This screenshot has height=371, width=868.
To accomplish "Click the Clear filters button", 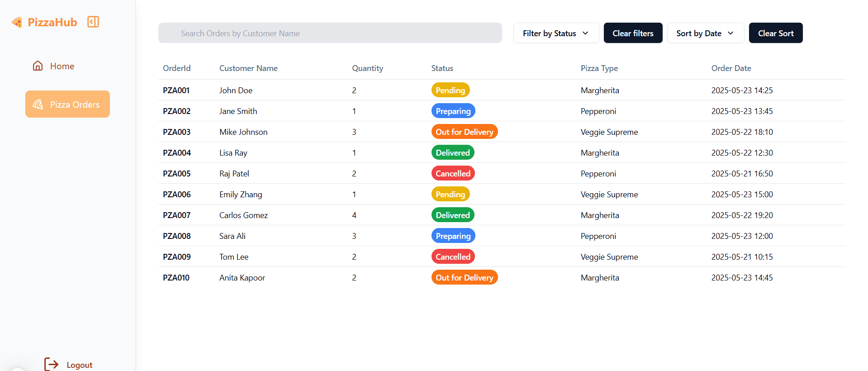I will pos(633,33).
